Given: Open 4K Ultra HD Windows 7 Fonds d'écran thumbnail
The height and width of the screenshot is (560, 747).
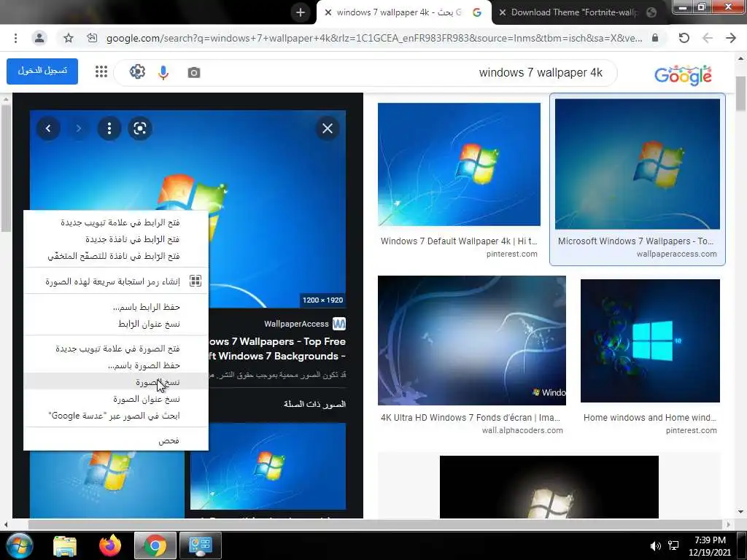Looking at the screenshot, I should 472,341.
